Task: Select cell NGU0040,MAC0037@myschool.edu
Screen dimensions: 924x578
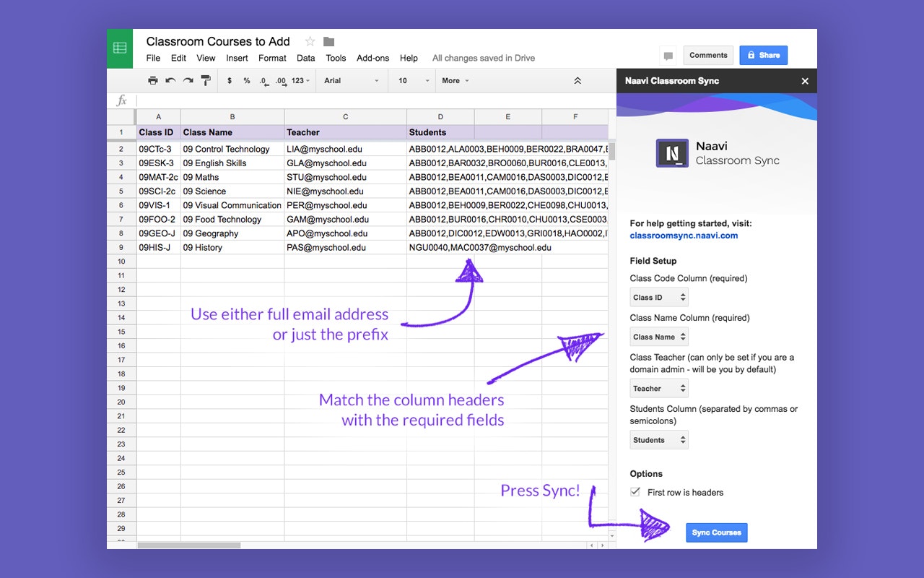Action: [x=480, y=248]
